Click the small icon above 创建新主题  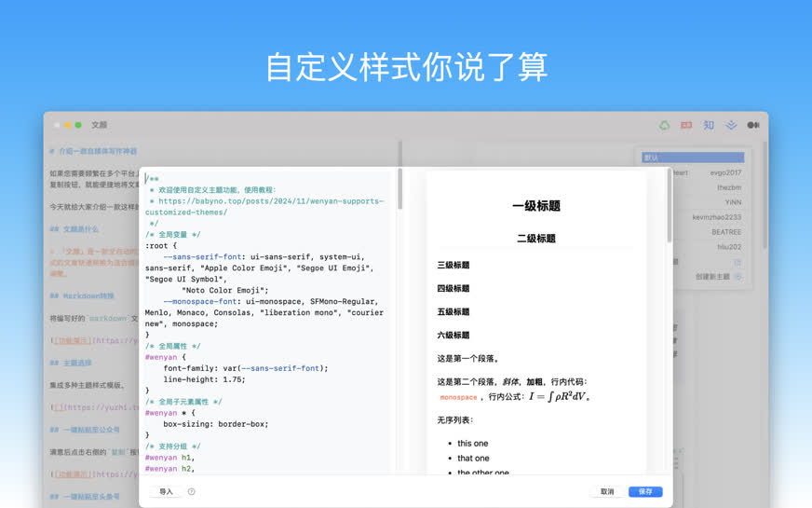tap(738, 262)
